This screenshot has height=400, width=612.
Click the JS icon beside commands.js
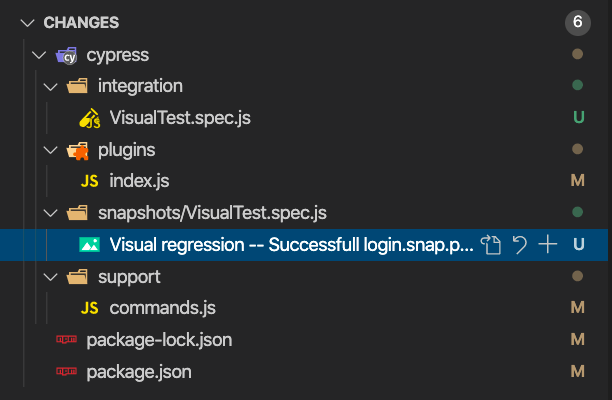click(x=90, y=308)
